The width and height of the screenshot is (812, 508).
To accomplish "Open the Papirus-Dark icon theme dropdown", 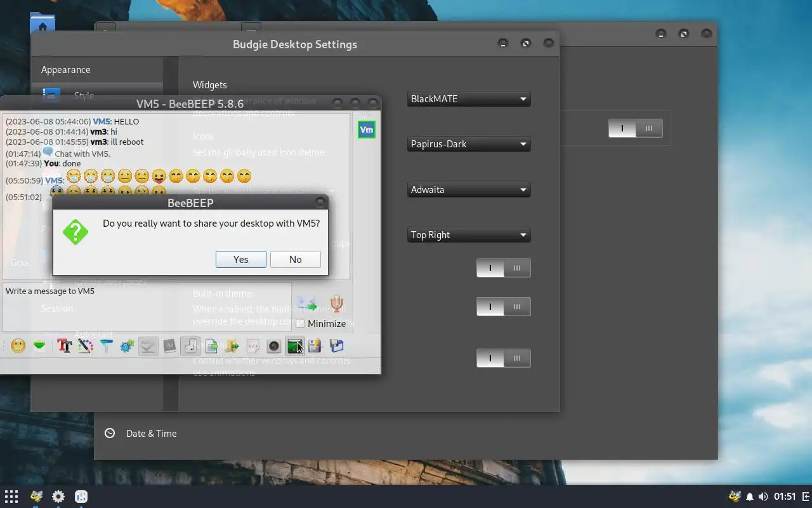I will tap(469, 144).
